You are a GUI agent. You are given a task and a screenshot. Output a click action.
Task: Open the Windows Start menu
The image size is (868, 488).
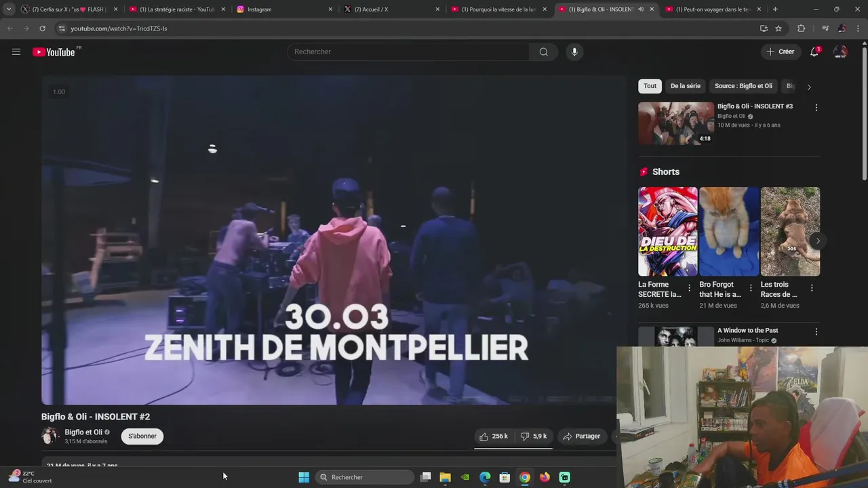pyautogui.click(x=304, y=477)
